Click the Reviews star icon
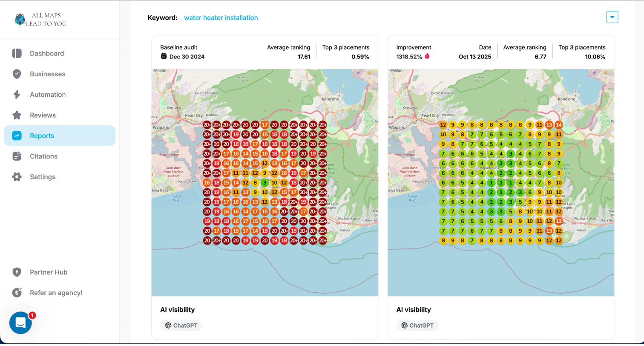Screen dimensions: 644x346 [17, 115]
